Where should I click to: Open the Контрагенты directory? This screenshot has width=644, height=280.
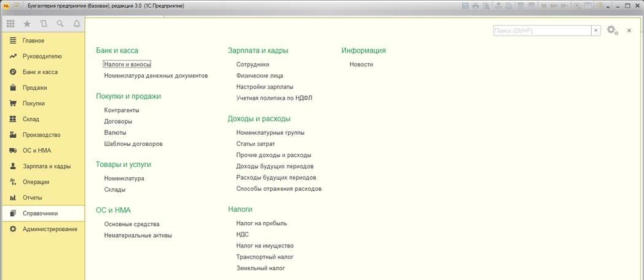(122, 110)
